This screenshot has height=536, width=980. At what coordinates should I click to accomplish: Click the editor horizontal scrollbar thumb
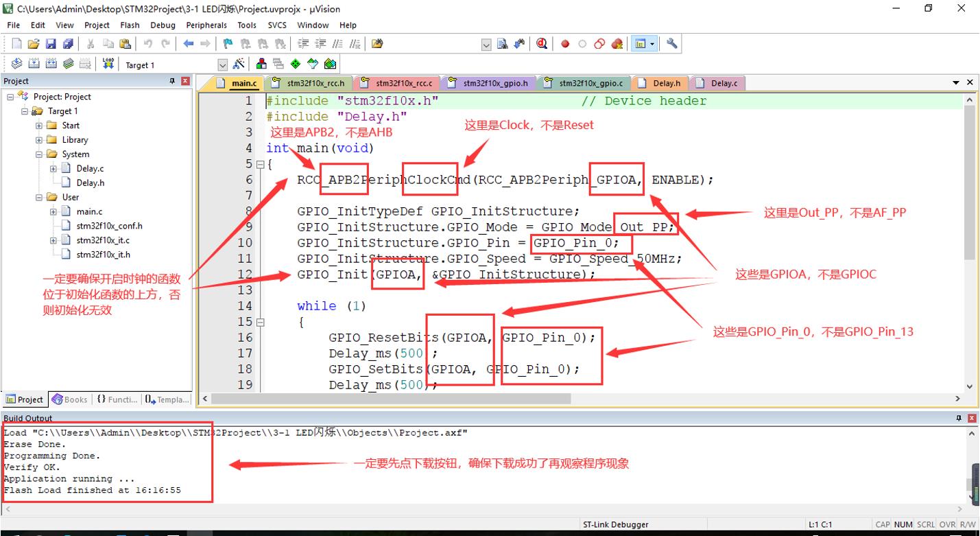pos(392,399)
